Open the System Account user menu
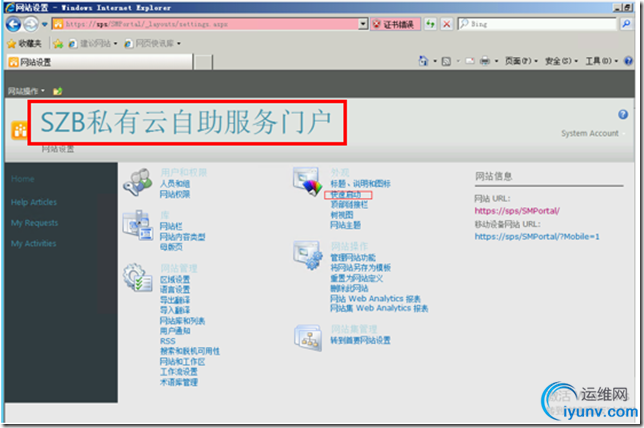The image size is (644, 428). click(x=593, y=133)
